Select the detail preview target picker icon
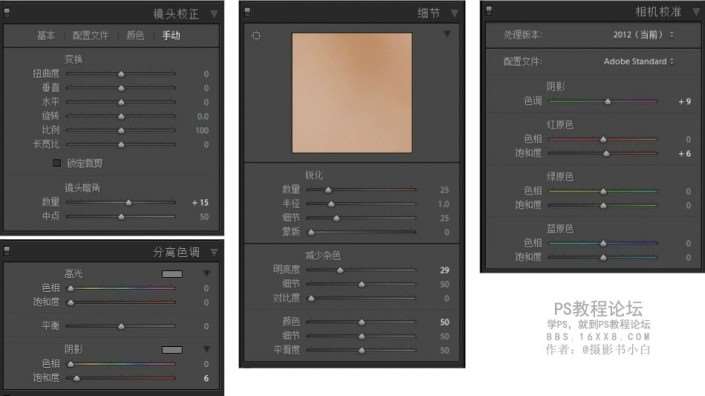 256,36
